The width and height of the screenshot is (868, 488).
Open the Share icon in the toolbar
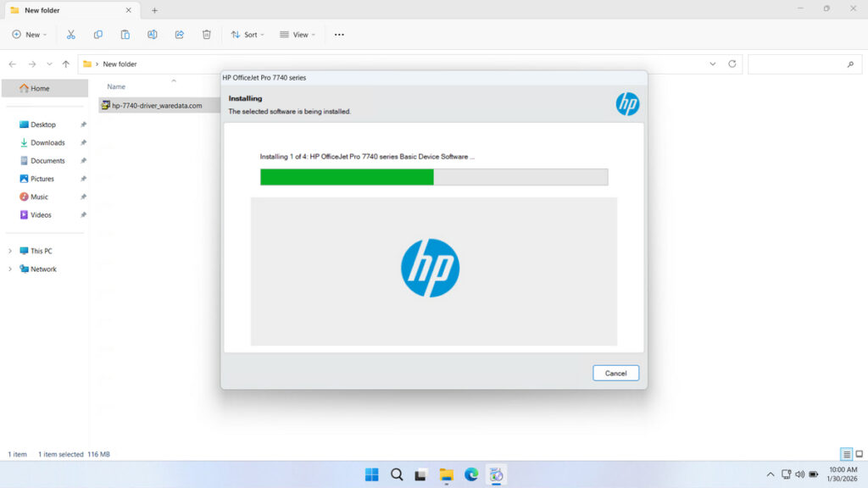click(x=179, y=34)
